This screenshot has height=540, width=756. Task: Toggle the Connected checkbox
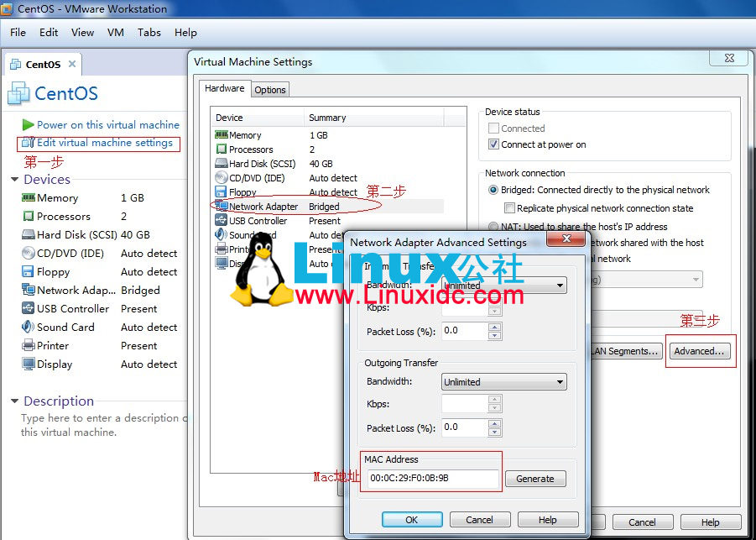coord(493,128)
